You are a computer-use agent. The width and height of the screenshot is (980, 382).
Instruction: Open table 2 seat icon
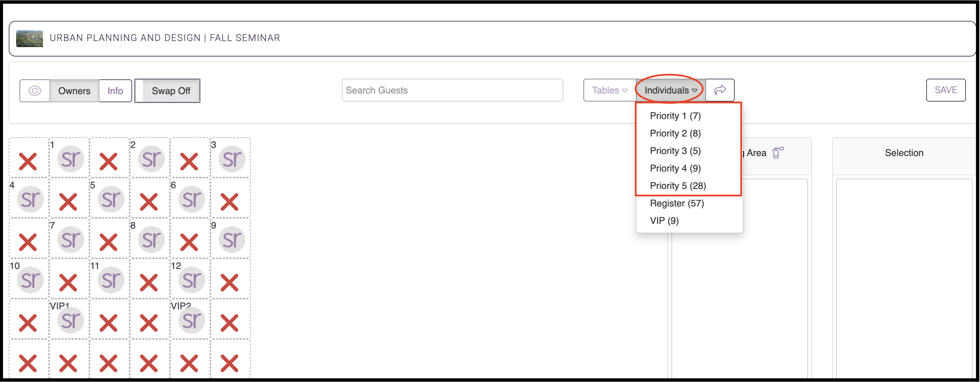click(x=151, y=159)
